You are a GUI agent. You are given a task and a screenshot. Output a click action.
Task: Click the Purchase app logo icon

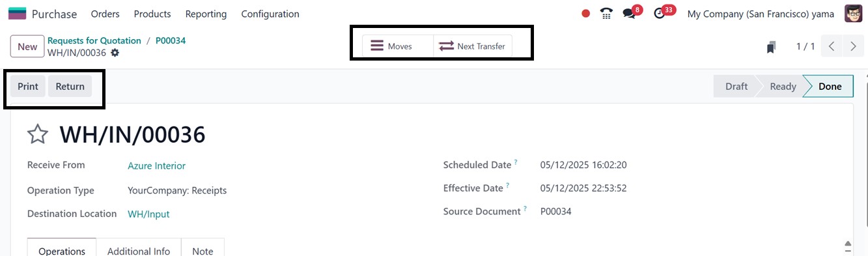point(17,14)
